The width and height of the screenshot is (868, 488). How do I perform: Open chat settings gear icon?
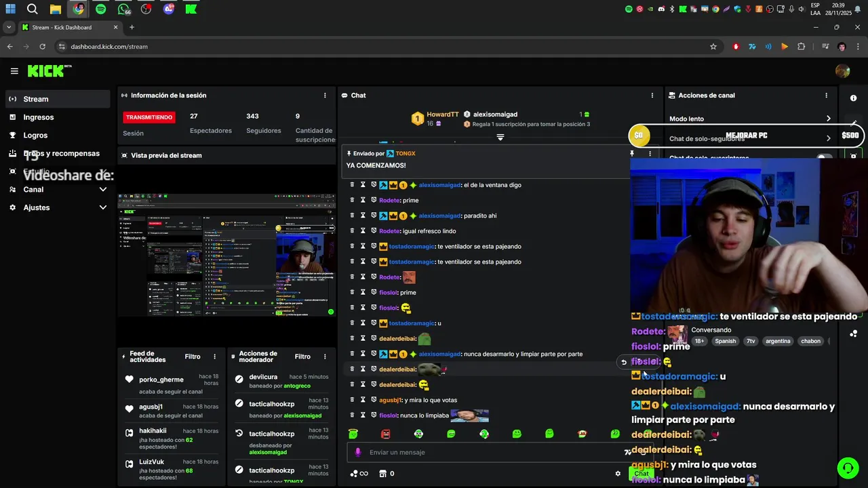click(x=618, y=474)
